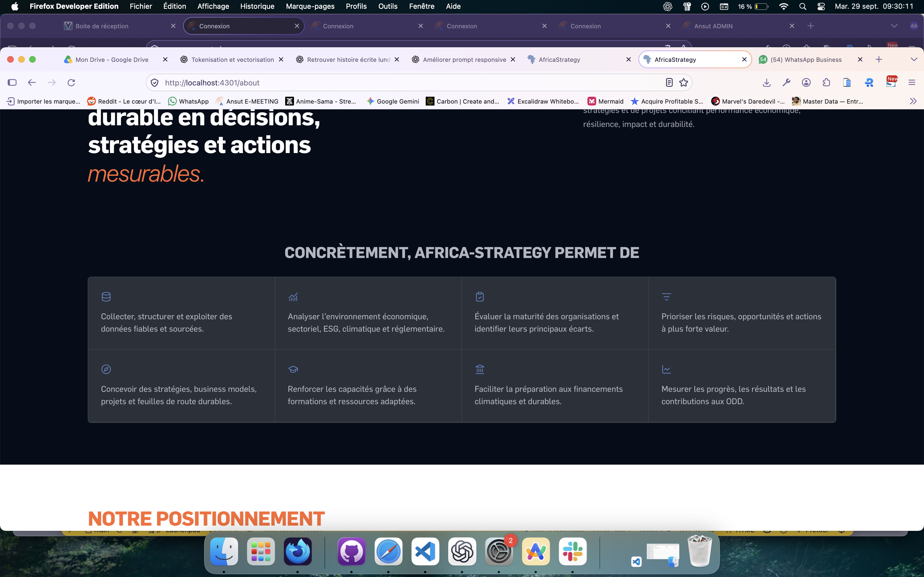Show more bookmarks overflow chevron

pyautogui.click(x=913, y=101)
